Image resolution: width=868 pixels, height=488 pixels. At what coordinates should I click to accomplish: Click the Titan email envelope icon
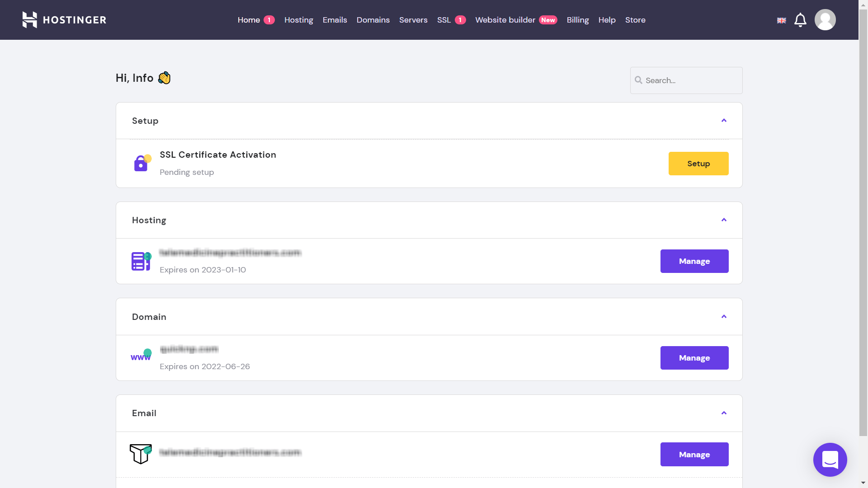point(141,454)
